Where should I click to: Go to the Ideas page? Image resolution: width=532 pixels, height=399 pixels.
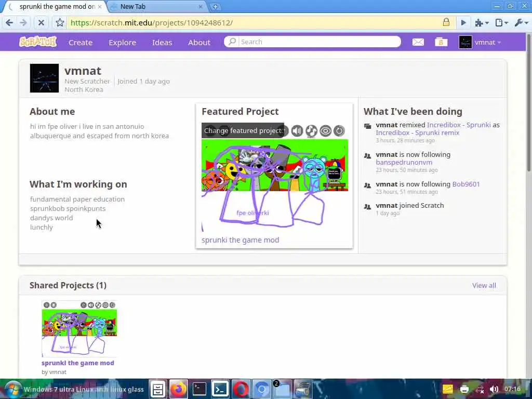click(x=162, y=42)
